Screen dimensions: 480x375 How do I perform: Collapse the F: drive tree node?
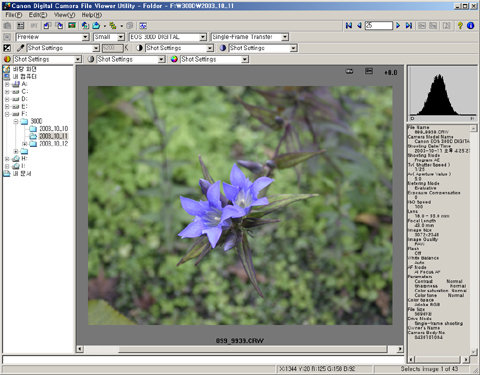(x=7, y=114)
